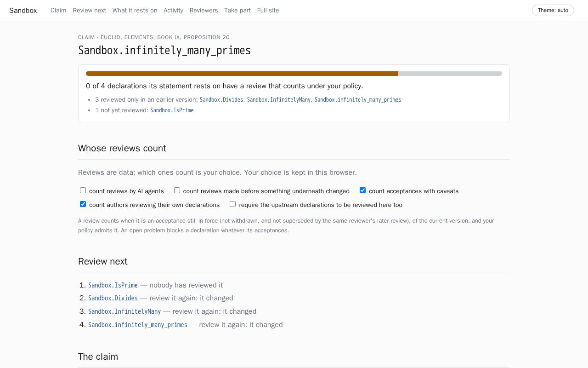Uncheck authors reviewing their own declarations
The height and width of the screenshot is (368, 588).
tap(83, 204)
